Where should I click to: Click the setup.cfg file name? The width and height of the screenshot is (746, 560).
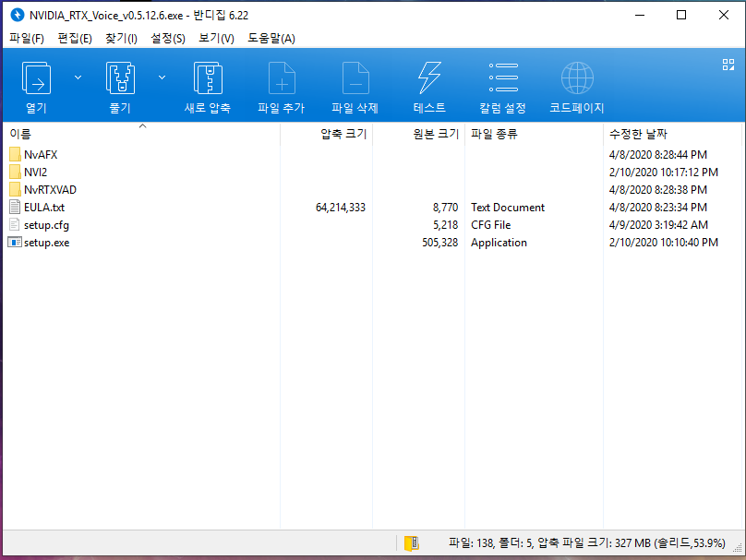click(46, 225)
